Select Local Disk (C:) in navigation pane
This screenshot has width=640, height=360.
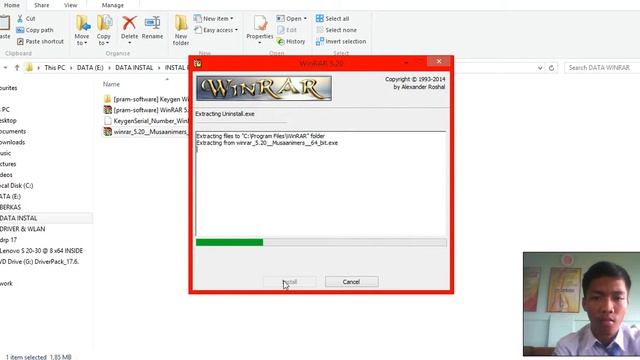pos(16,186)
